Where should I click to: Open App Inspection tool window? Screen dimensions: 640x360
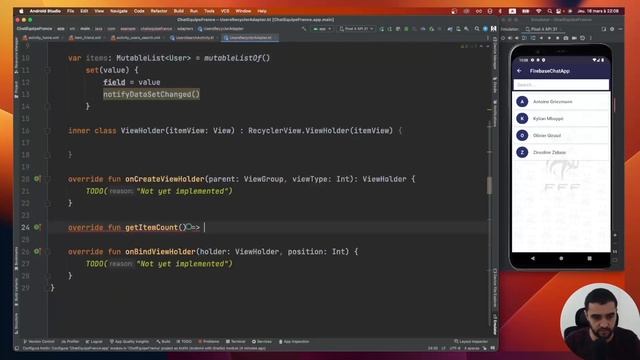pyautogui.click(x=294, y=342)
